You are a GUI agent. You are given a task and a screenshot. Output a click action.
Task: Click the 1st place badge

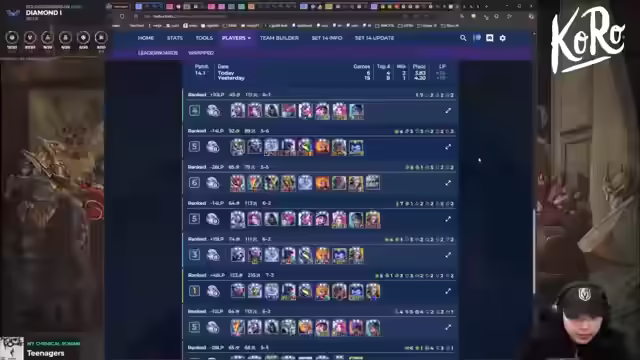(194, 291)
